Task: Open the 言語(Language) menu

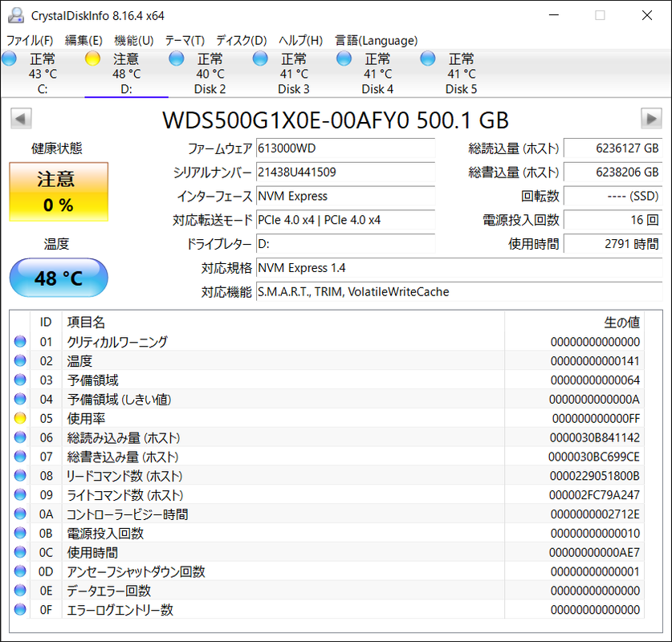Action: point(376,40)
